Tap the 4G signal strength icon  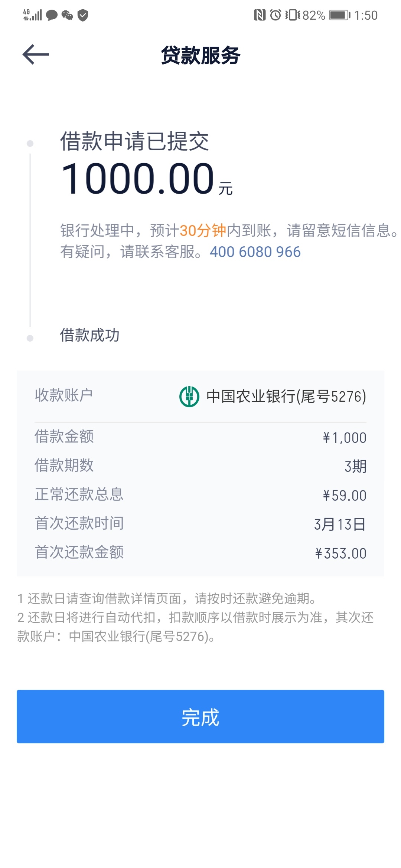[32, 15]
